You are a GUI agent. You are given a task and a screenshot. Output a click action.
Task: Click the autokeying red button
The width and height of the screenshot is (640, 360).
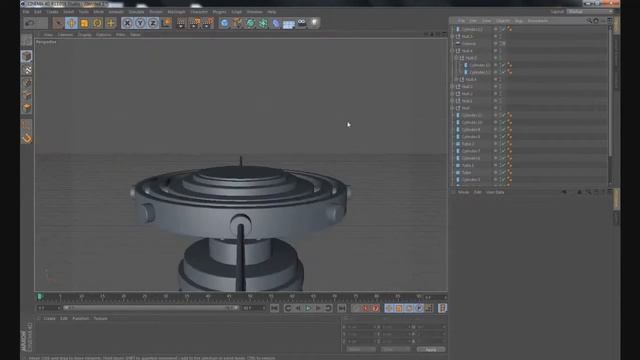point(366,308)
